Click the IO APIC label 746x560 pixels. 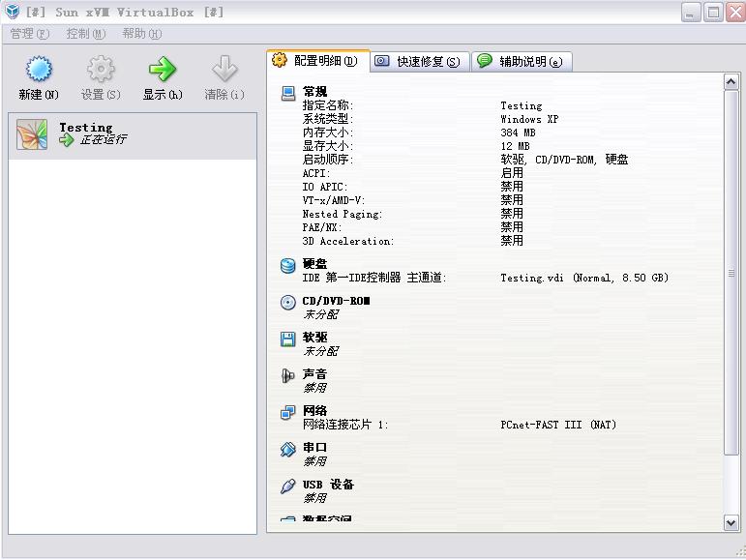(x=325, y=188)
